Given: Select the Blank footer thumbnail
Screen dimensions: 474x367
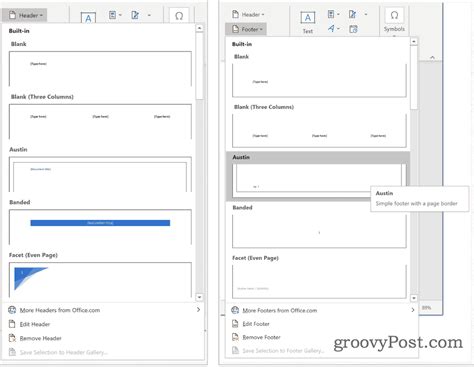Looking at the screenshot, I should pyautogui.click(x=319, y=80).
